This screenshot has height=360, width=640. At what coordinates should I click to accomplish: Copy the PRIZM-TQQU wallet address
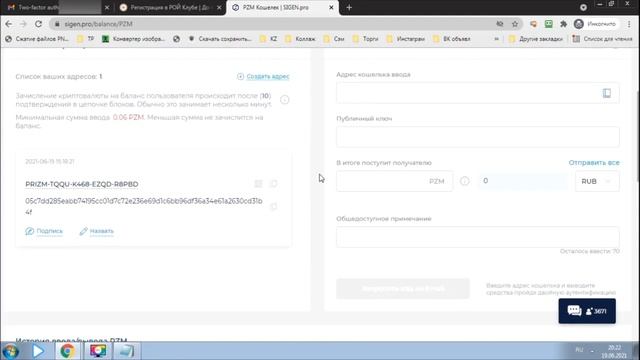[273, 184]
